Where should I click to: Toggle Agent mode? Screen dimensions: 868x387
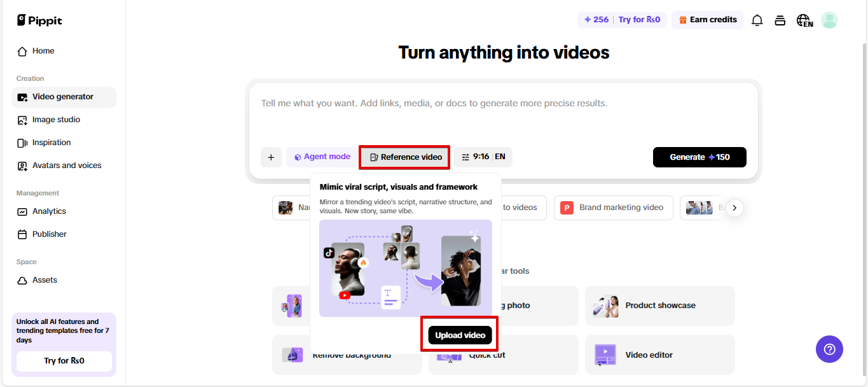click(322, 157)
